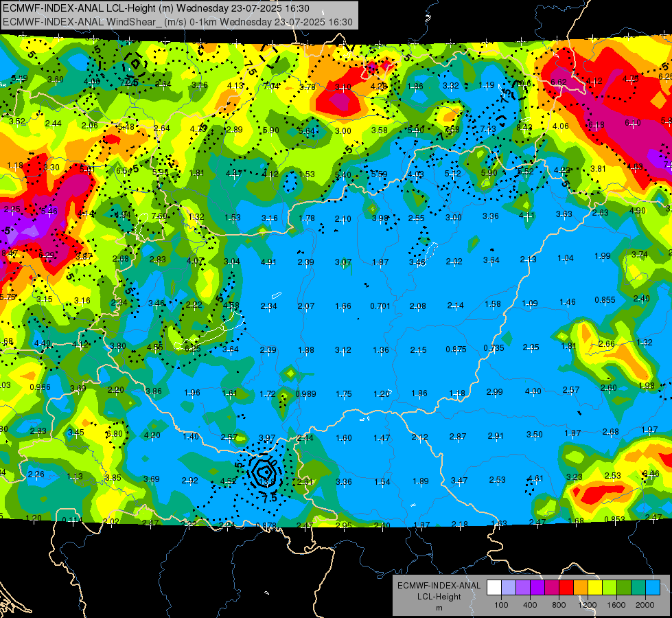Click the WindShear 0-1km header line
Image resolution: width=672 pixels, height=618 pixels.
point(177,22)
